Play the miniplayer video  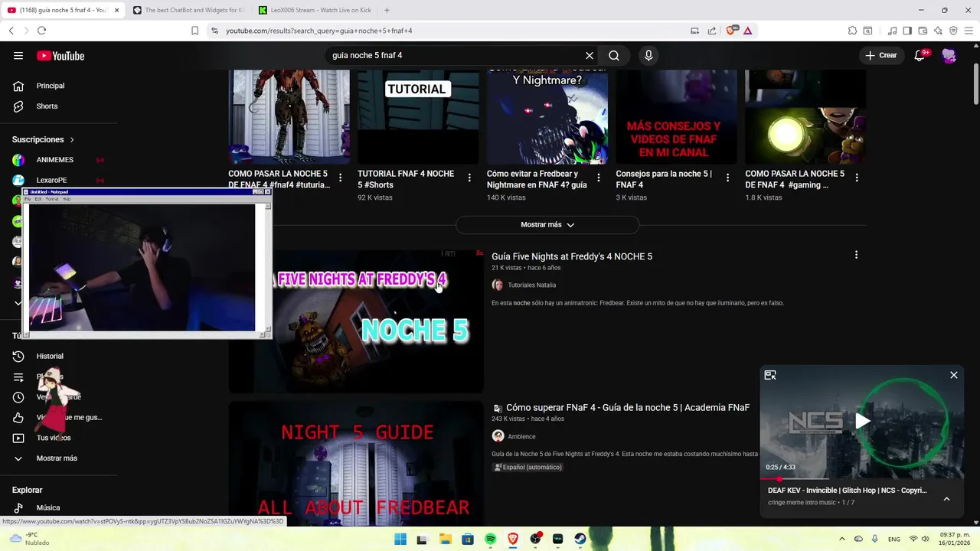[862, 421]
